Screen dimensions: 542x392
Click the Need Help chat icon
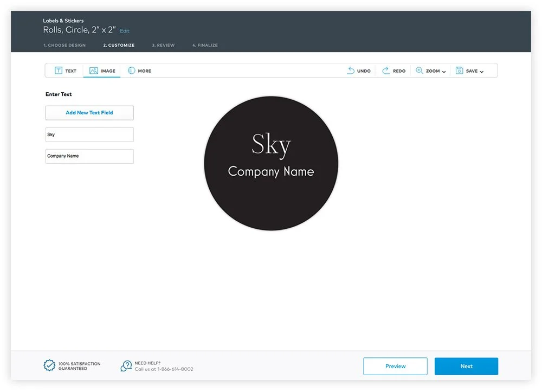click(x=126, y=366)
